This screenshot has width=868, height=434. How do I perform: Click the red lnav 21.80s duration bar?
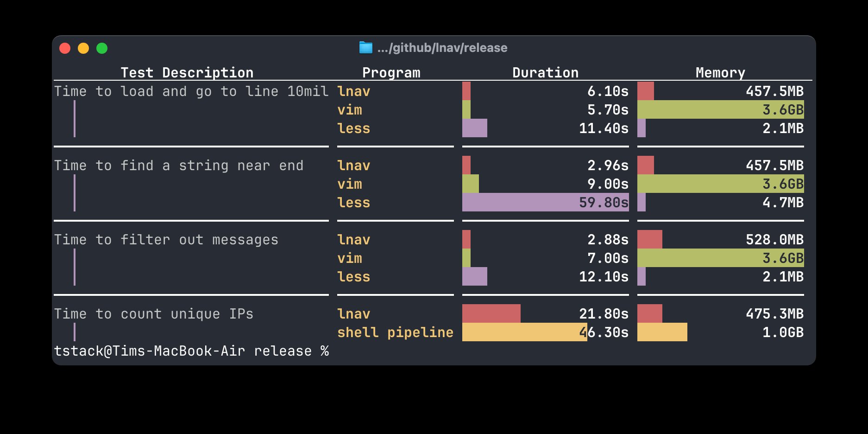tap(491, 314)
